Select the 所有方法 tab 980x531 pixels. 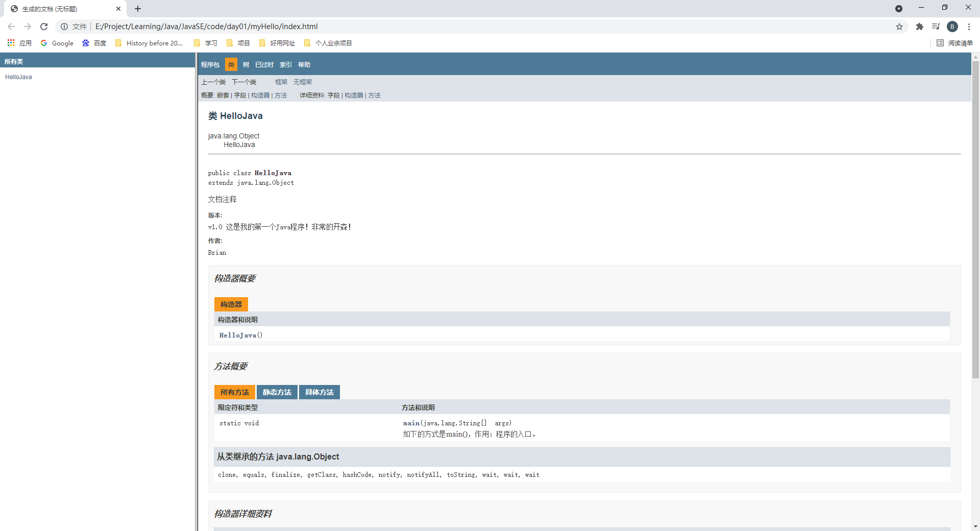pos(235,392)
